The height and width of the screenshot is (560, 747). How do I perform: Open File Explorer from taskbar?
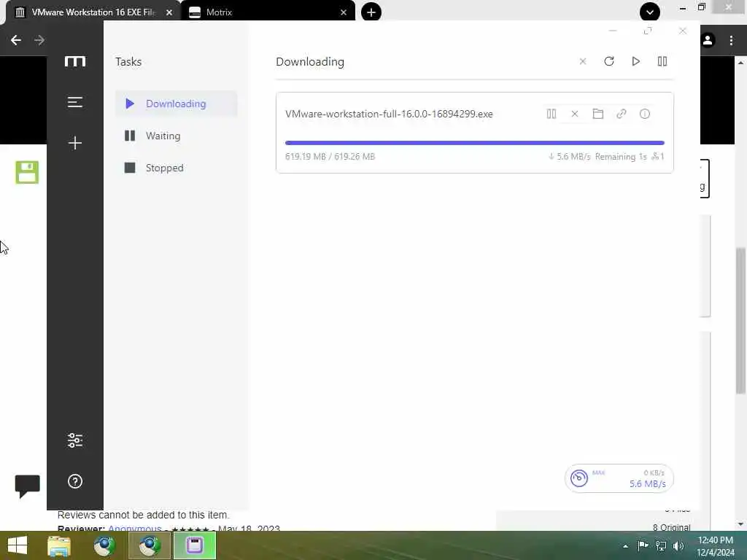click(x=59, y=545)
